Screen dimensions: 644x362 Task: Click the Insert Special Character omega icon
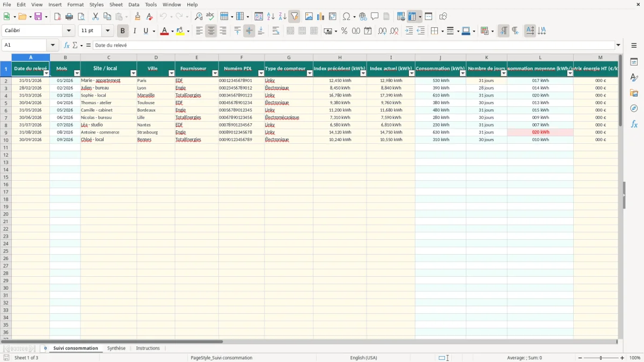[x=347, y=17]
